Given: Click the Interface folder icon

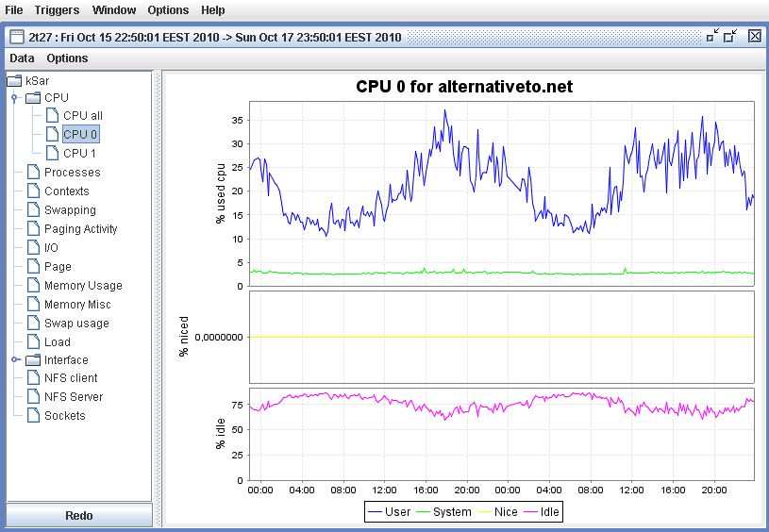Looking at the screenshot, I should pyautogui.click(x=33, y=360).
